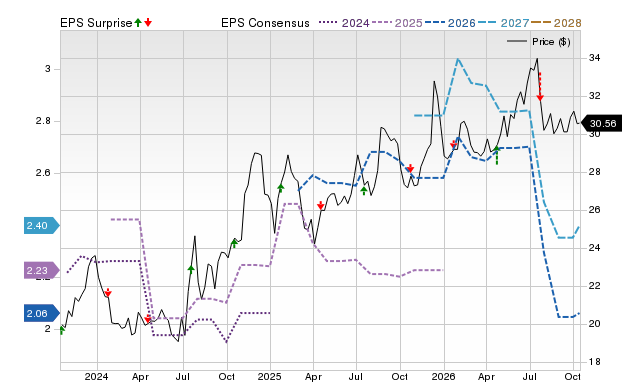Screen dimensions: 640x382
Task: Click the '18' price axis label
Action: (x=594, y=361)
